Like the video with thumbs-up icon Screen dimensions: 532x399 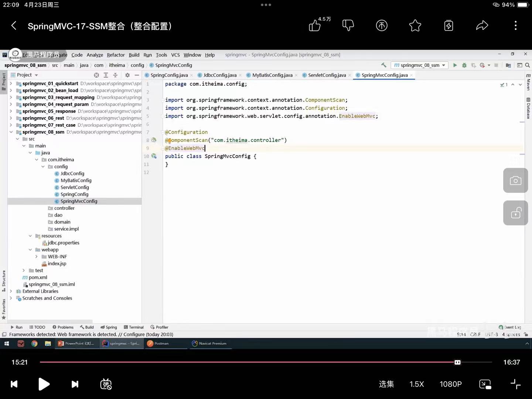(315, 25)
